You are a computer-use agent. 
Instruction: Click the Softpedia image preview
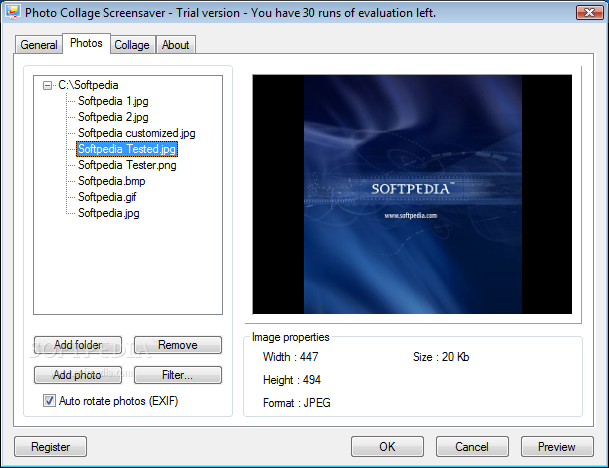click(x=412, y=194)
